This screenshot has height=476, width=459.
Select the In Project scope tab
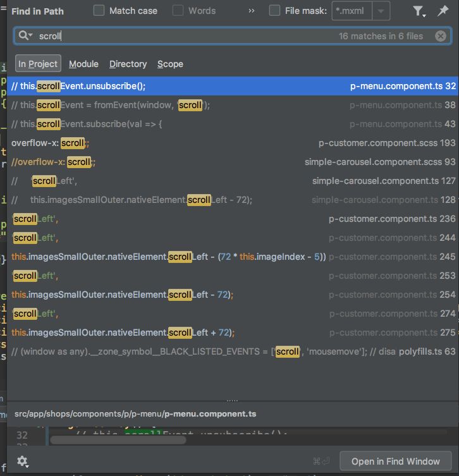click(x=38, y=64)
